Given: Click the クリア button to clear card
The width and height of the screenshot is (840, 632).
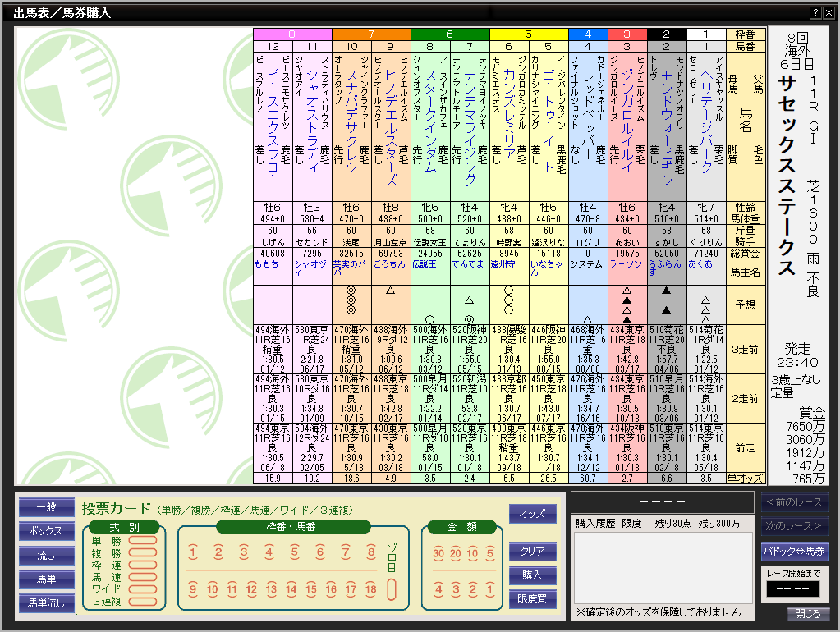Looking at the screenshot, I should coord(533,551).
